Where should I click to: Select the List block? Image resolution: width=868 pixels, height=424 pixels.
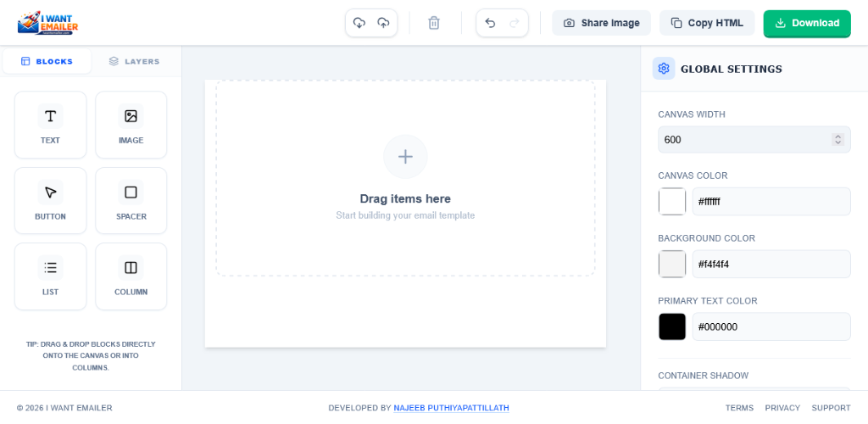pyautogui.click(x=50, y=276)
